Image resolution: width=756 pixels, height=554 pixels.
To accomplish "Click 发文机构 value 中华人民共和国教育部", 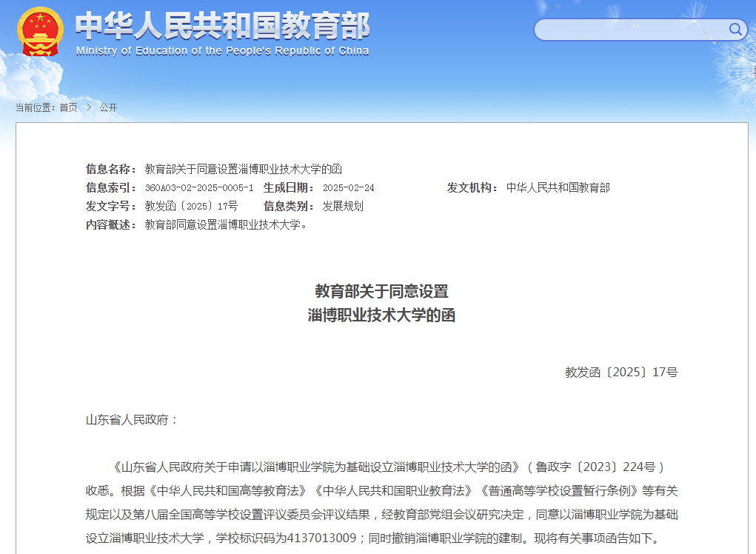I will [x=558, y=188].
